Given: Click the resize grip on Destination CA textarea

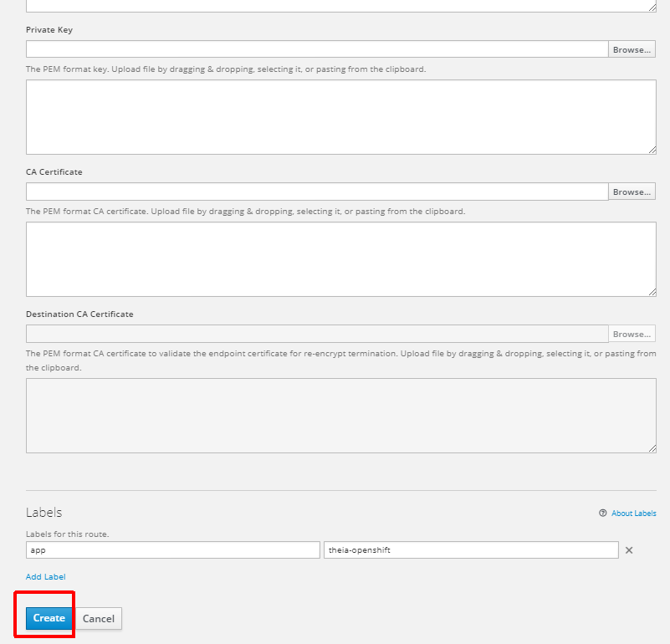Looking at the screenshot, I should 652,448.
